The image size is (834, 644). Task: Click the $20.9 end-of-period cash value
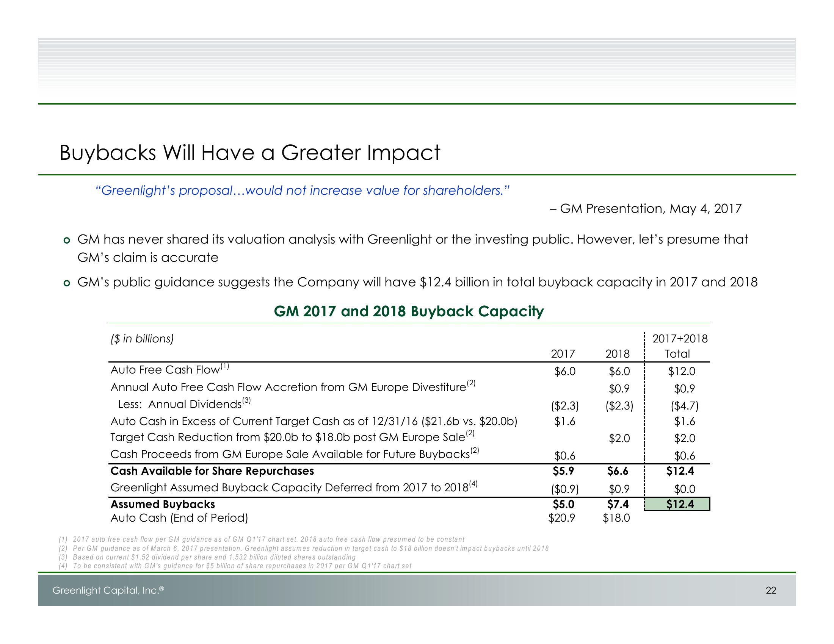562,518
